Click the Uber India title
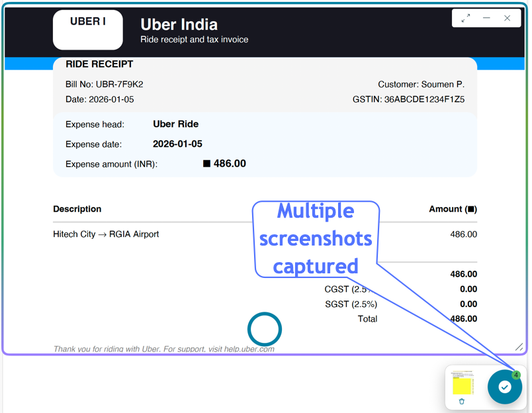This screenshot has height=413, width=532. pyautogui.click(x=179, y=24)
